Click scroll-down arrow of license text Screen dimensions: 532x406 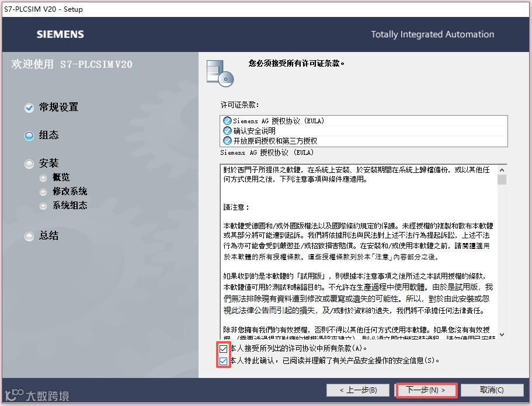tap(502, 335)
